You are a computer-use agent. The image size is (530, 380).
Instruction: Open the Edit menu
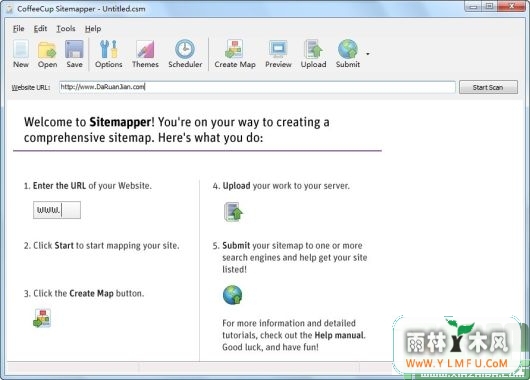[x=40, y=29]
